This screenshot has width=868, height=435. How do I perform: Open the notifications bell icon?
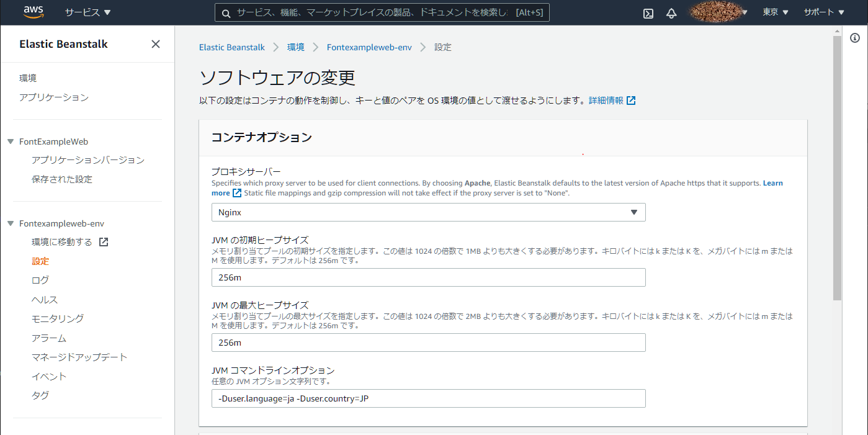[671, 13]
